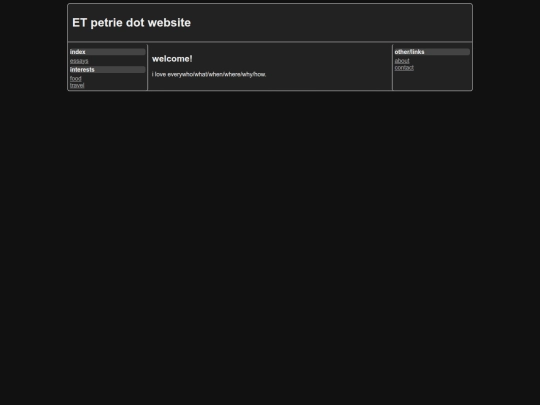Click the 'ET petrie dot website' heading
Screen dimensions: 540x405
point(131,23)
